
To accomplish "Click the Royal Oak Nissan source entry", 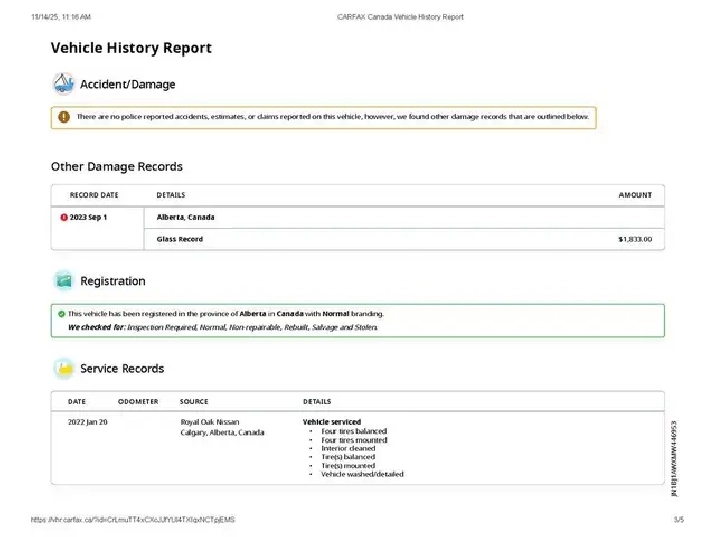I will click(209, 422).
